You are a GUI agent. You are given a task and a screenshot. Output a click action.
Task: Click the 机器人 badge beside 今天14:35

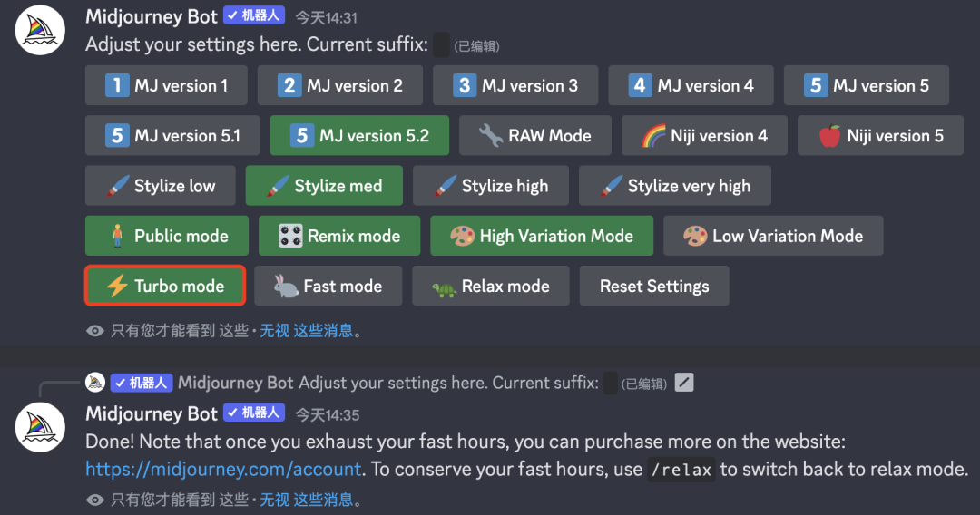pyautogui.click(x=254, y=413)
